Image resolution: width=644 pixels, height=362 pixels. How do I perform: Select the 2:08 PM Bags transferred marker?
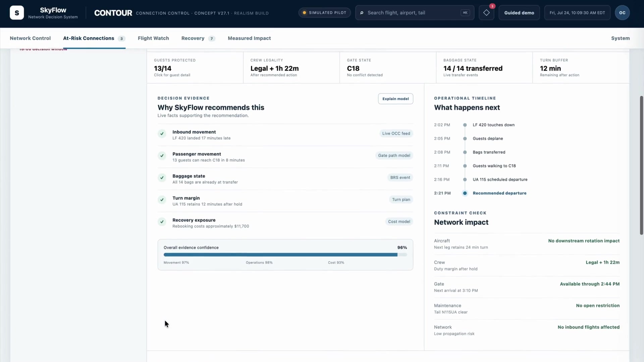tap(465, 152)
